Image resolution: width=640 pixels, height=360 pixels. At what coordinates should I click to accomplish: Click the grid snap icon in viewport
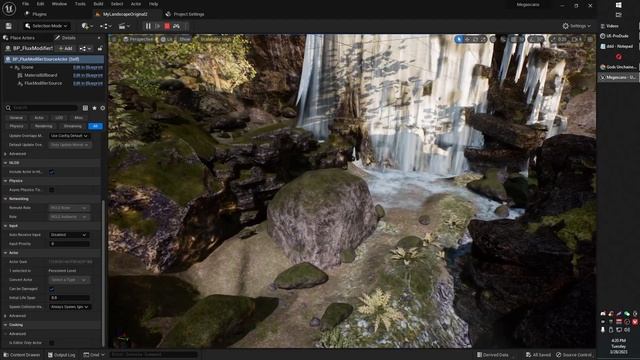pos(513,39)
